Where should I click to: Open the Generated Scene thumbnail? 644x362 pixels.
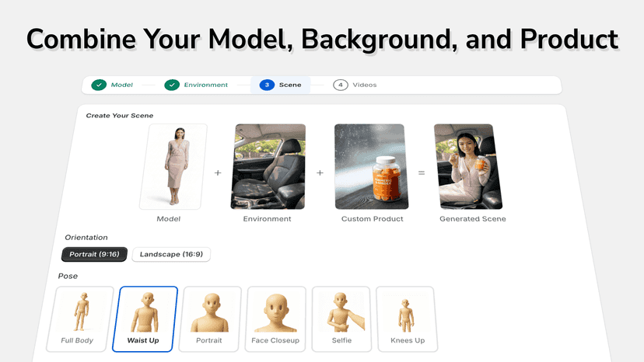tap(468, 167)
